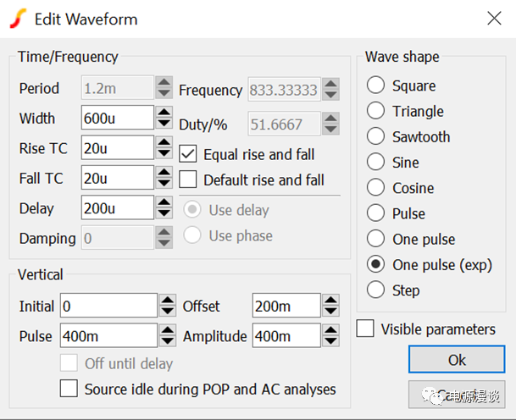
Task: Uncheck the Equal rise and fall checkbox
Action: click(x=188, y=154)
